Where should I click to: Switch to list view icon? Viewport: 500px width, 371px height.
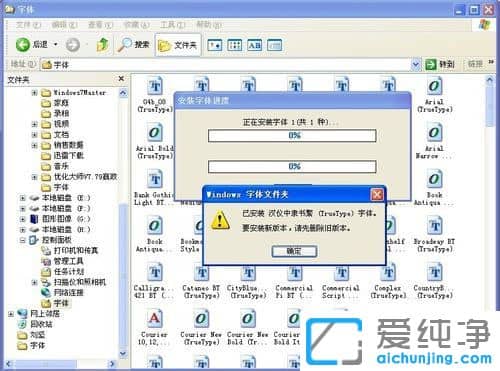point(234,45)
